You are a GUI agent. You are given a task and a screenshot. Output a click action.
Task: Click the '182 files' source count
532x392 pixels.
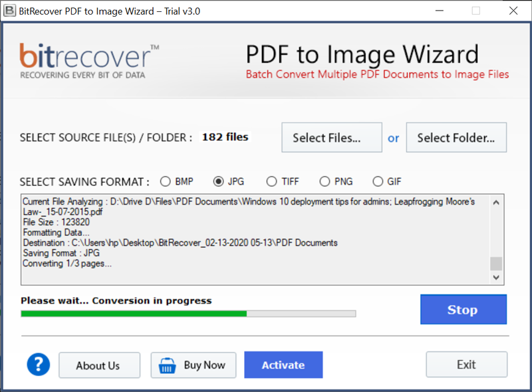click(x=225, y=137)
